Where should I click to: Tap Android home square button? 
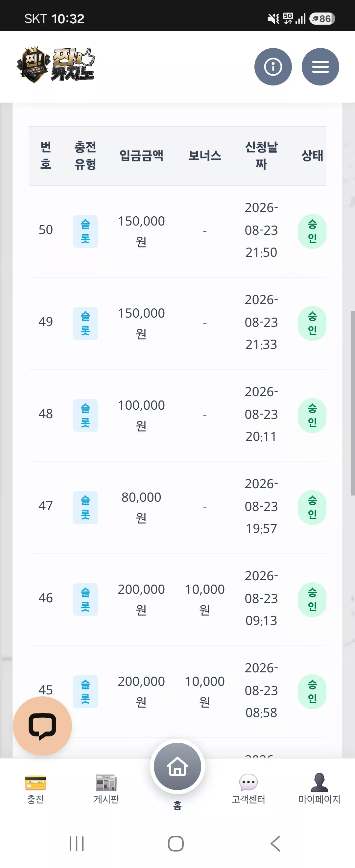(x=176, y=844)
